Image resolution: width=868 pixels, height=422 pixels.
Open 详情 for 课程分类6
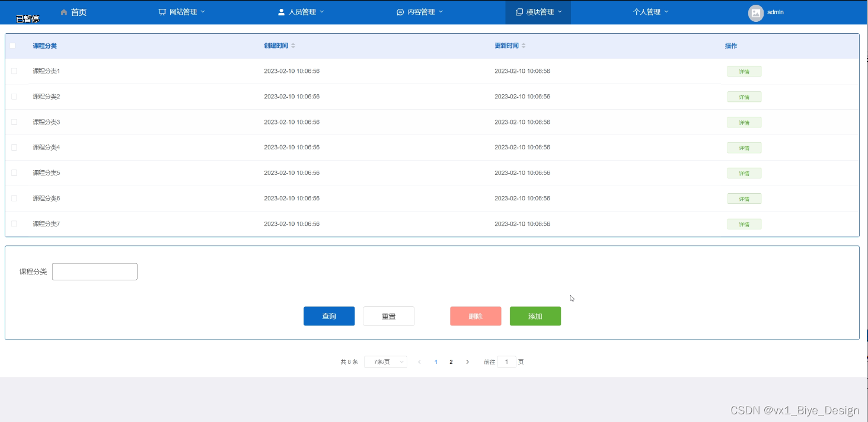click(x=744, y=199)
